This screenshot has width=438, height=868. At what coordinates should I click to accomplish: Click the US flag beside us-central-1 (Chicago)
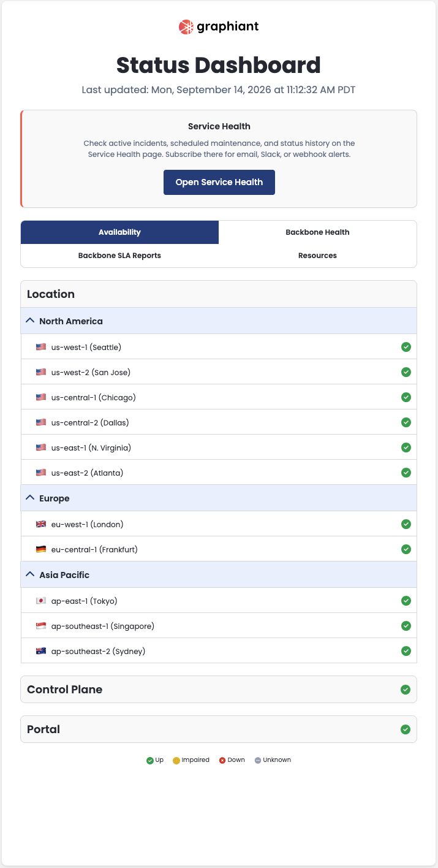pyautogui.click(x=41, y=397)
